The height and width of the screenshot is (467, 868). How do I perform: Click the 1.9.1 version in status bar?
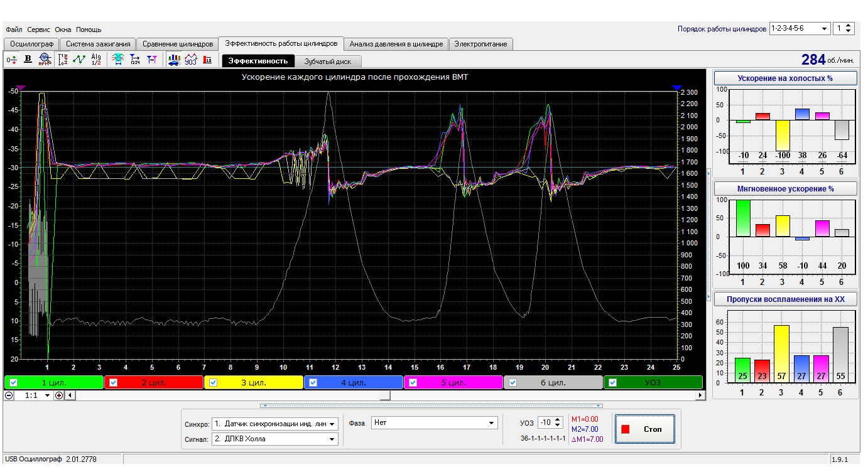(x=840, y=459)
